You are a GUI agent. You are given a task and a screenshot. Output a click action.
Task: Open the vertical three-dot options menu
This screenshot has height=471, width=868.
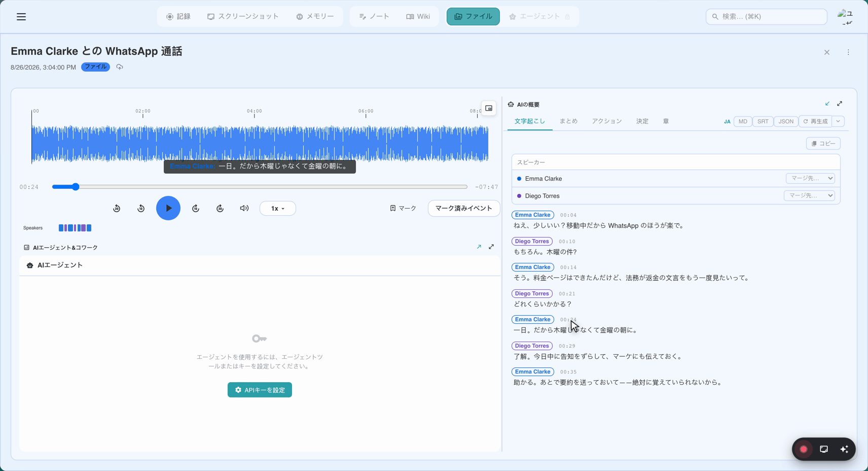tap(848, 52)
